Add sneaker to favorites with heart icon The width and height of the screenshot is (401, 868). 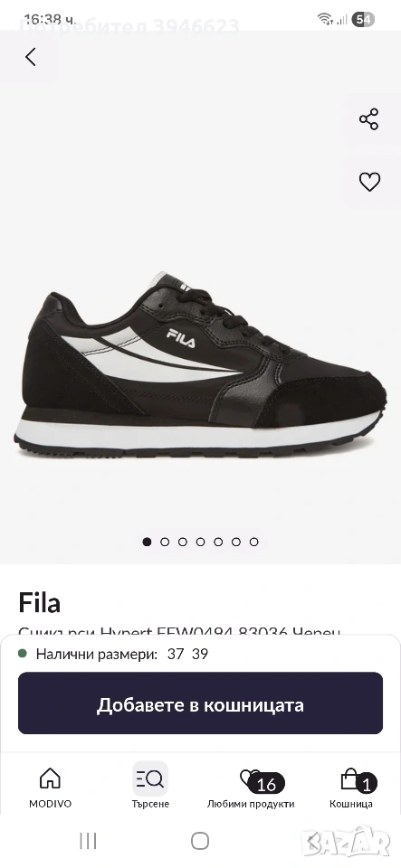369,182
